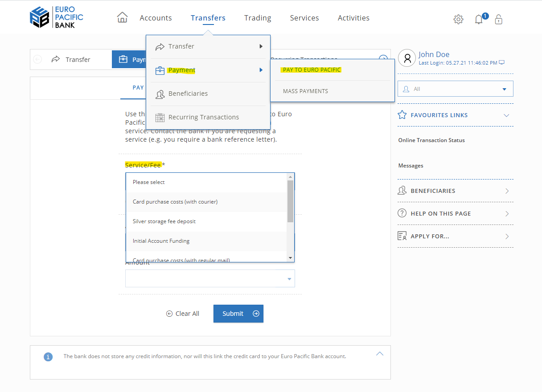Expand Payment submenu arrow
The width and height of the screenshot is (542, 392).
tap(261, 70)
